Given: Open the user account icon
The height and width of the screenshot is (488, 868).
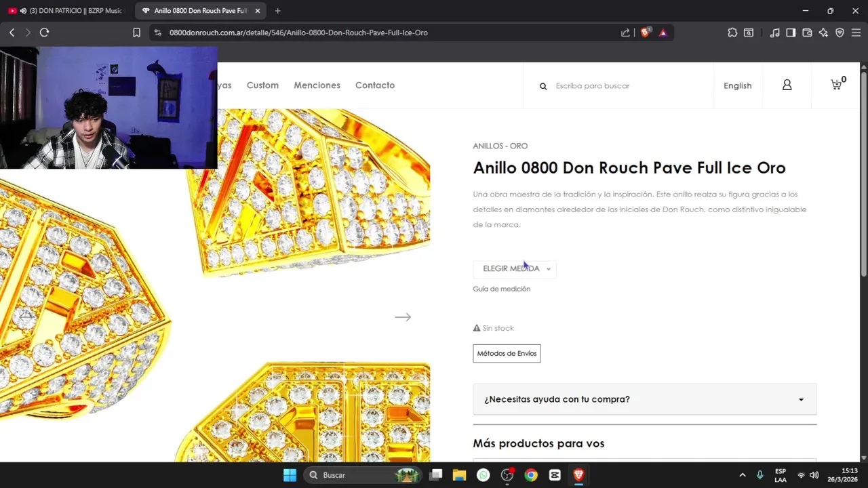Looking at the screenshot, I should [x=787, y=85].
